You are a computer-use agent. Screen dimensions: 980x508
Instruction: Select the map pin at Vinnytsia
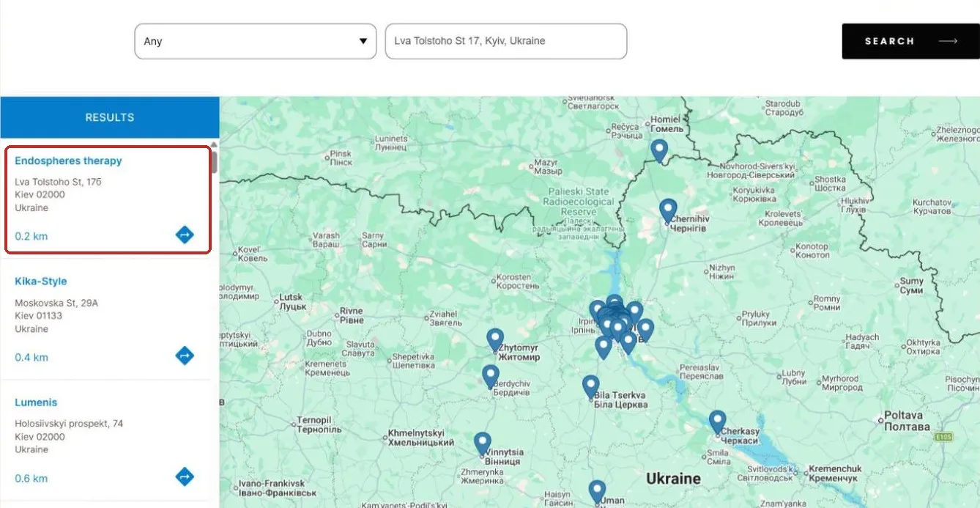coord(482,444)
